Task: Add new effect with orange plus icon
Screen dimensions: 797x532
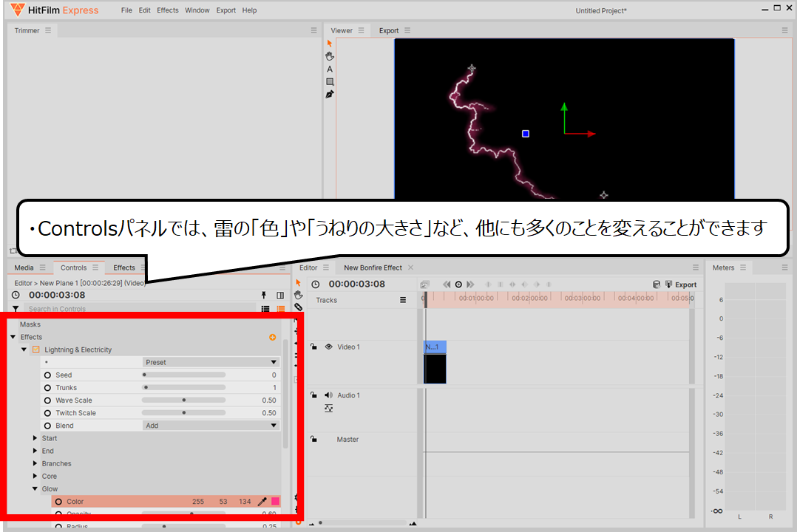Action: (272, 337)
